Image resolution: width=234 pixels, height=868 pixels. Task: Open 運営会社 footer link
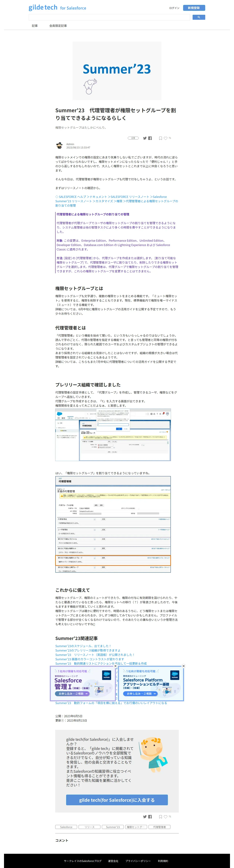[113, 861]
